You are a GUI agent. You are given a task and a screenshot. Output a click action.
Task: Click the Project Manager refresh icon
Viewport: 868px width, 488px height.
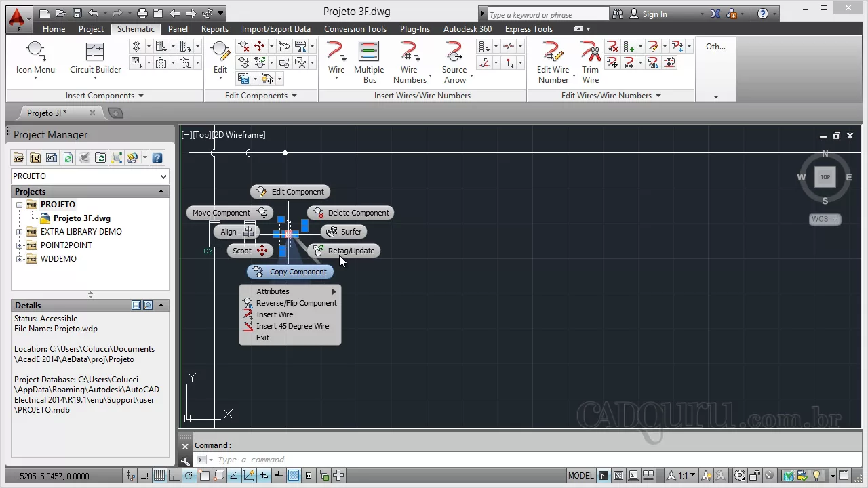68,158
